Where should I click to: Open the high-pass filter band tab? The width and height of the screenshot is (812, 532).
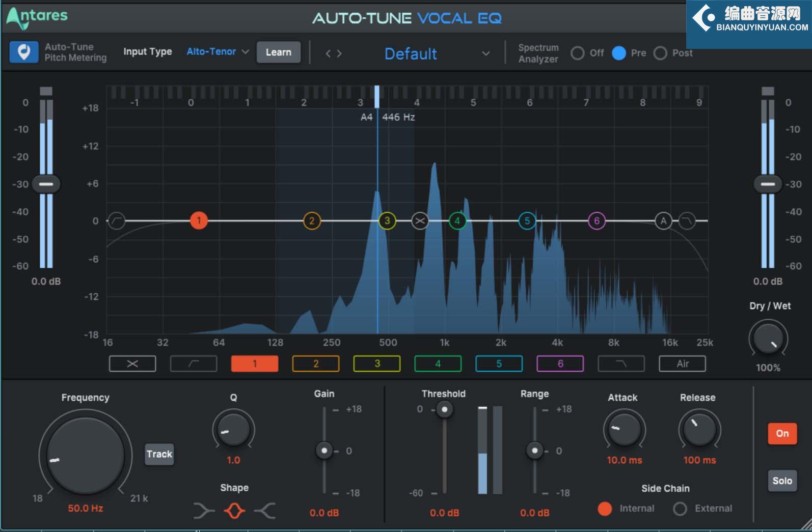coord(194,364)
